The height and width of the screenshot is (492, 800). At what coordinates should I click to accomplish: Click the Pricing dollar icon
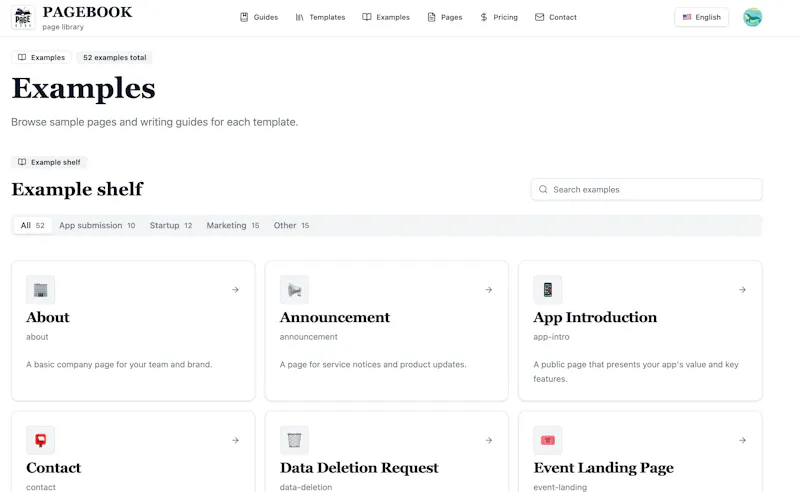[484, 17]
